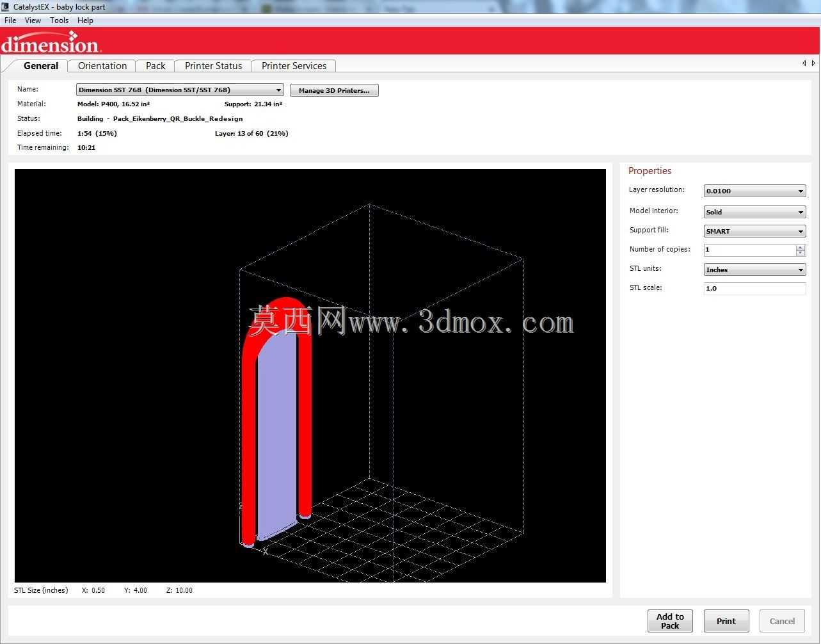821x644 pixels.
Task: Switch to the General tab
Action: point(40,66)
